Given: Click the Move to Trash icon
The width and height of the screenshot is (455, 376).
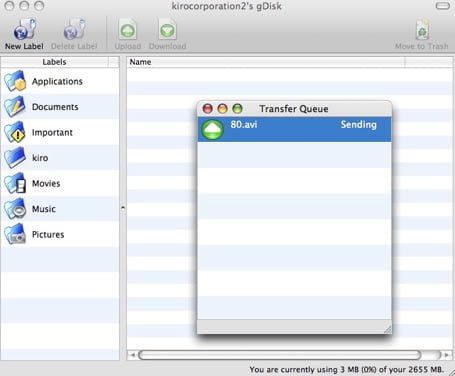Looking at the screenshot, I should point(422,30).
